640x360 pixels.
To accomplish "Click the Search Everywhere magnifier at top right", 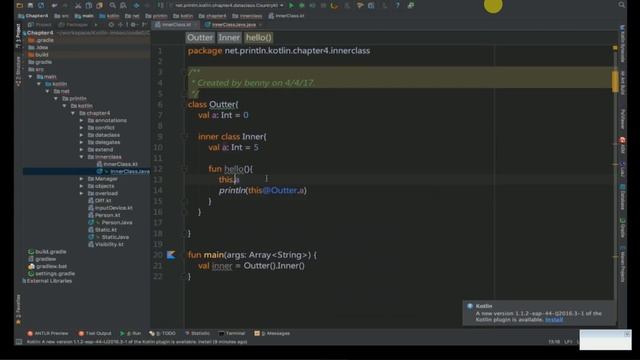I will (621, 5).
